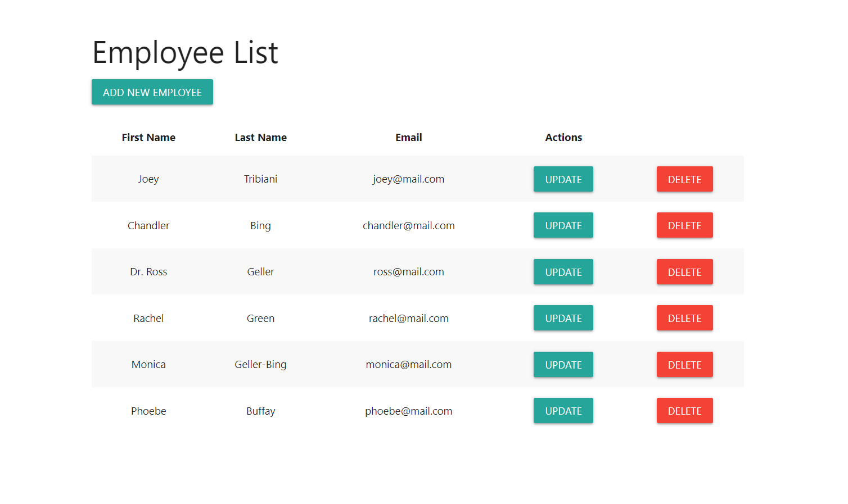Delete Rachel Green from the table

coord(684,317)
